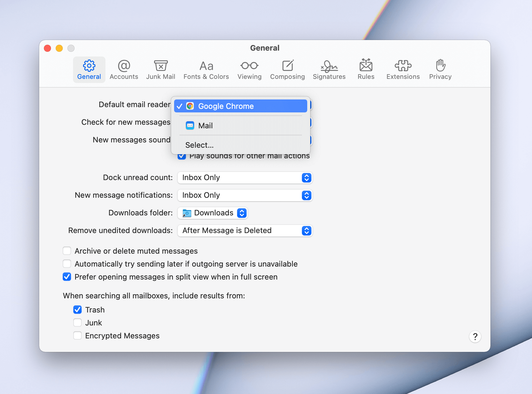Open Fonts & Colors preferences
Image resolution: width=532 pixels, height=394 pixels.
206,69
